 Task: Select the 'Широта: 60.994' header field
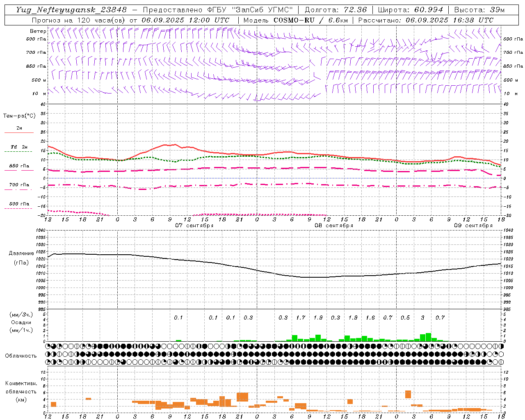click(x=411, y=10)
